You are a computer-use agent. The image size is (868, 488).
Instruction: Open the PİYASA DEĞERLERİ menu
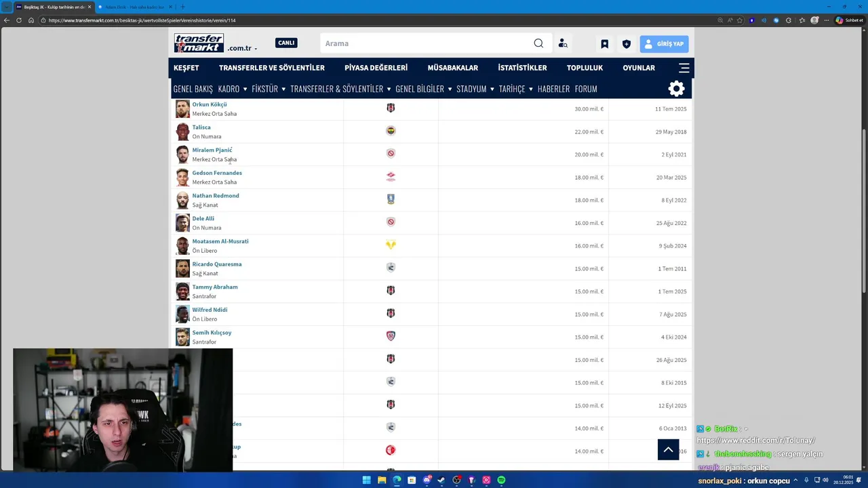[376, 68]
